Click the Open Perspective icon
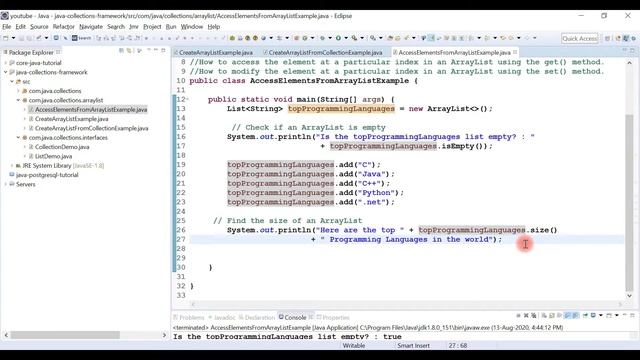Viewport: 640px width, 360px height. click(607, 38)
